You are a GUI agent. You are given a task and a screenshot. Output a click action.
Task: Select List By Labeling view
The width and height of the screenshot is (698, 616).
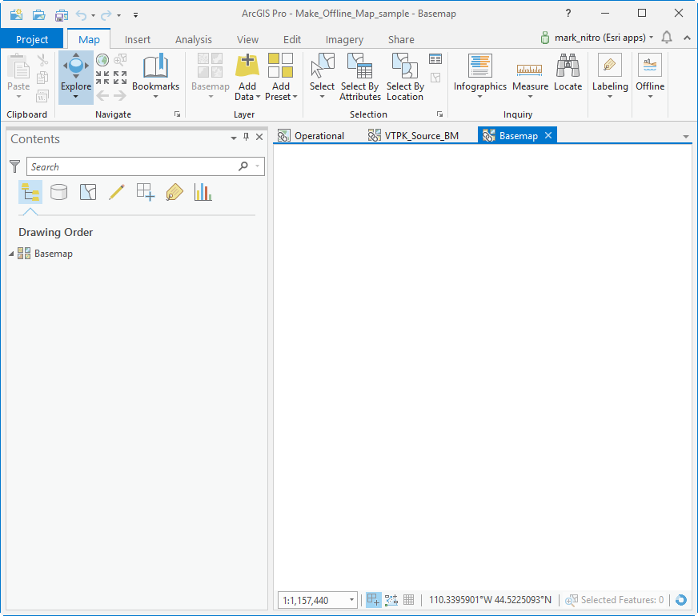(x=174, y=192)
